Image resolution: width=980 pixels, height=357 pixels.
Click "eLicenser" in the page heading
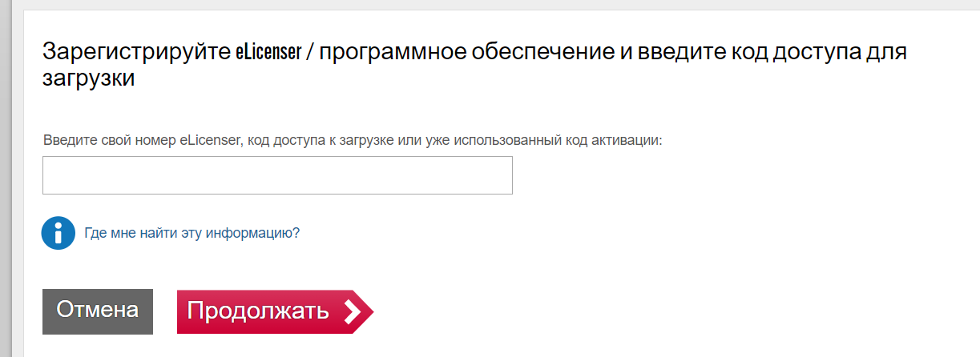[268, 53]
